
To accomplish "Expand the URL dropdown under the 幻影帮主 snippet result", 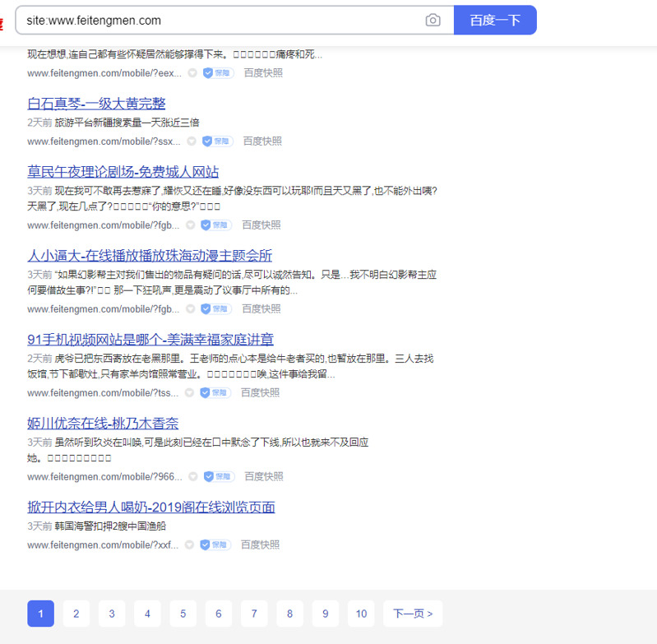I will pyautogui.click(x=190, y=308).
